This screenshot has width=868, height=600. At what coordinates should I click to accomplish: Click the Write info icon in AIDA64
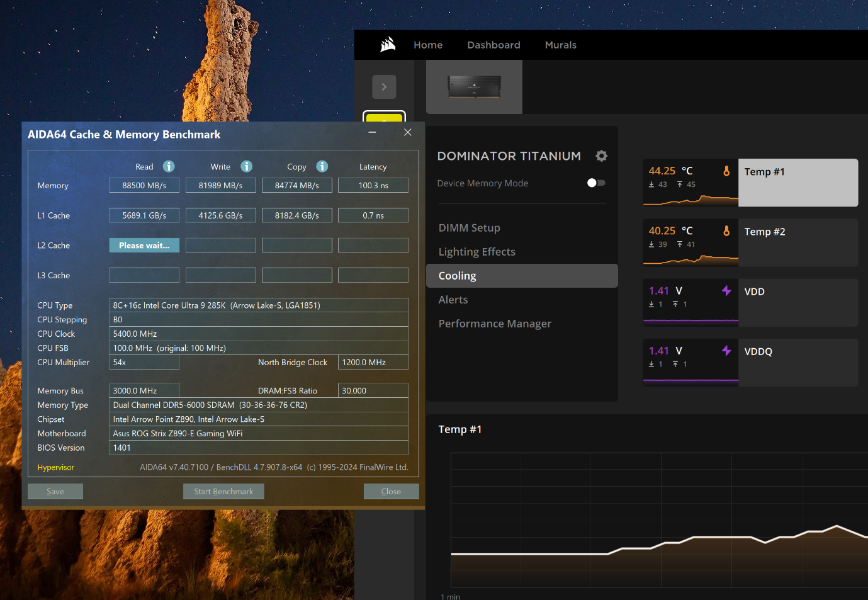coord(247,166)
